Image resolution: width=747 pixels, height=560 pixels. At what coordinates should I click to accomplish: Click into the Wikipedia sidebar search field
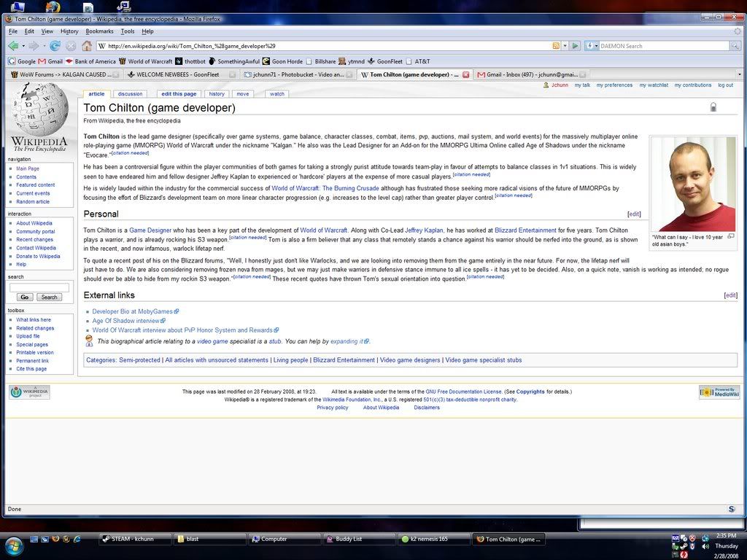pos(39,287)
